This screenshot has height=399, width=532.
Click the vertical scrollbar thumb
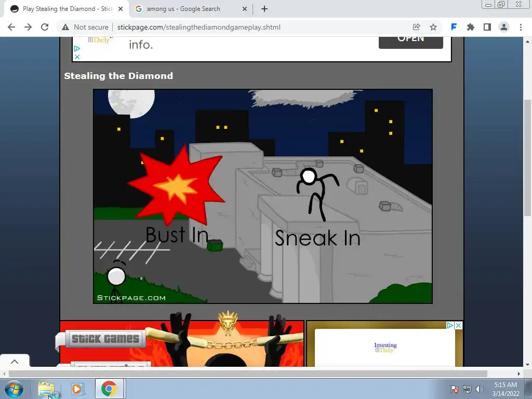point(527,158)
